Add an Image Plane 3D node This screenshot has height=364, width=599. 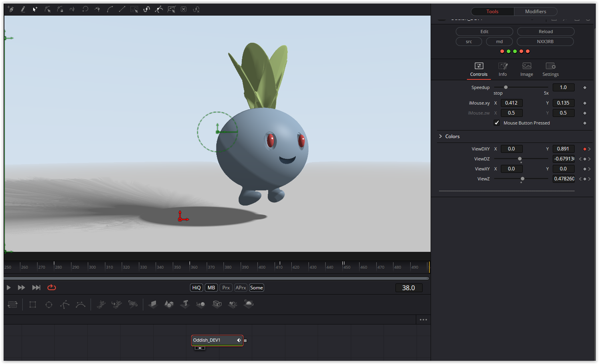153,305
